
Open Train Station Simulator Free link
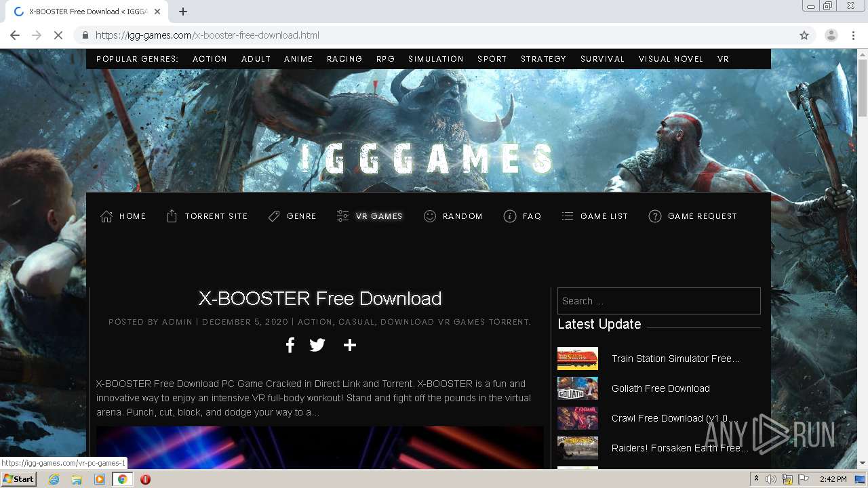tap(676, 359)
